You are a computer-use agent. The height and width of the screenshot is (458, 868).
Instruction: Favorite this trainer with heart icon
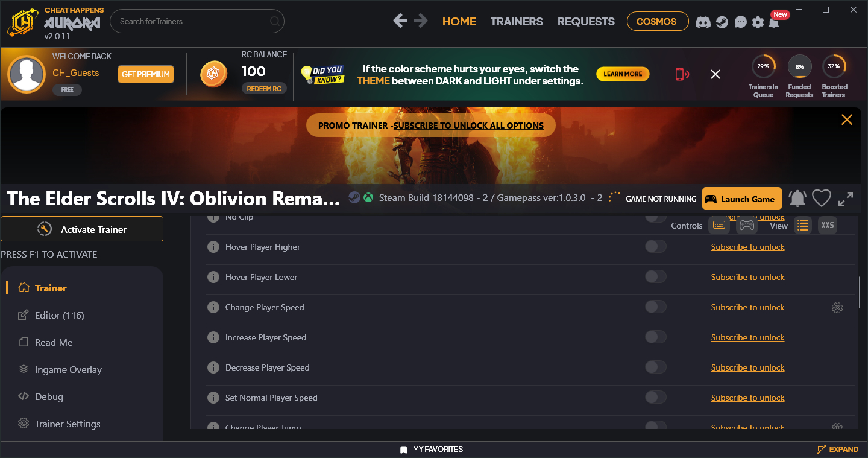click(821, 199)
